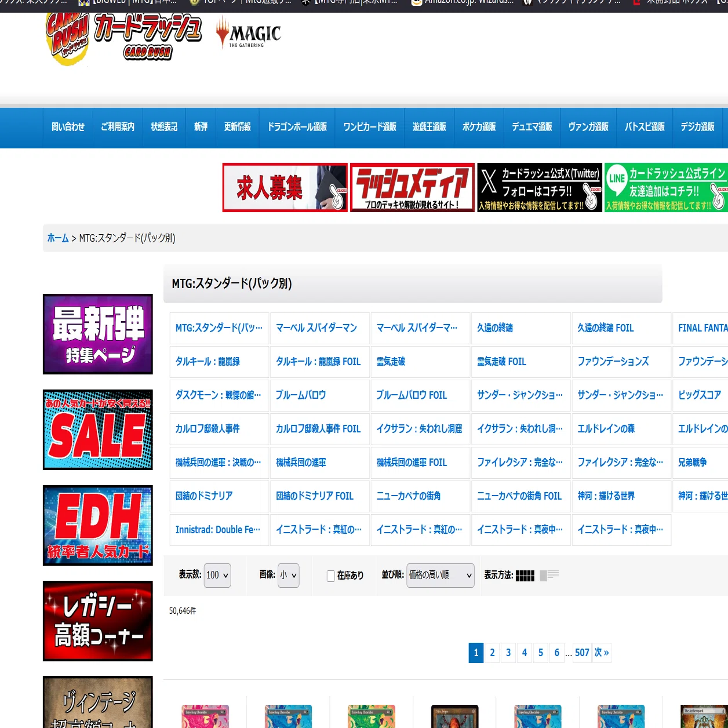
Task: Open 霊気走破 FOIL category link
Action: point(520,362)
